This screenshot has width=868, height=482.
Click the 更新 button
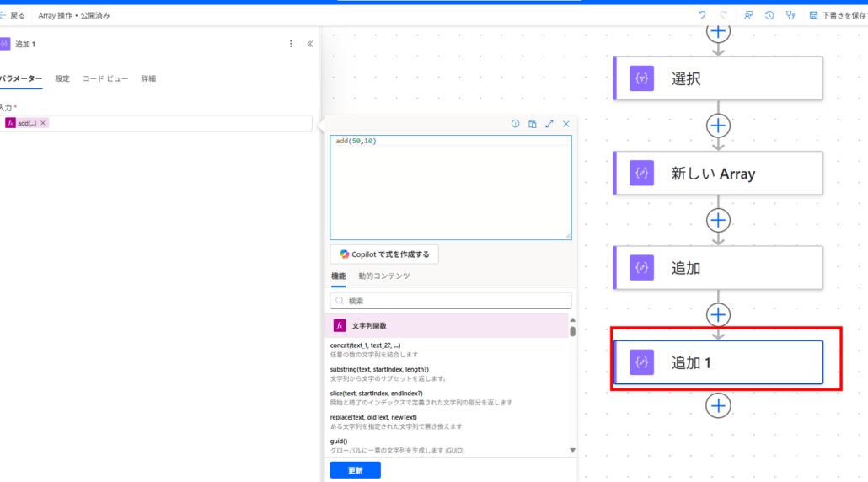(x=355, y=470)
